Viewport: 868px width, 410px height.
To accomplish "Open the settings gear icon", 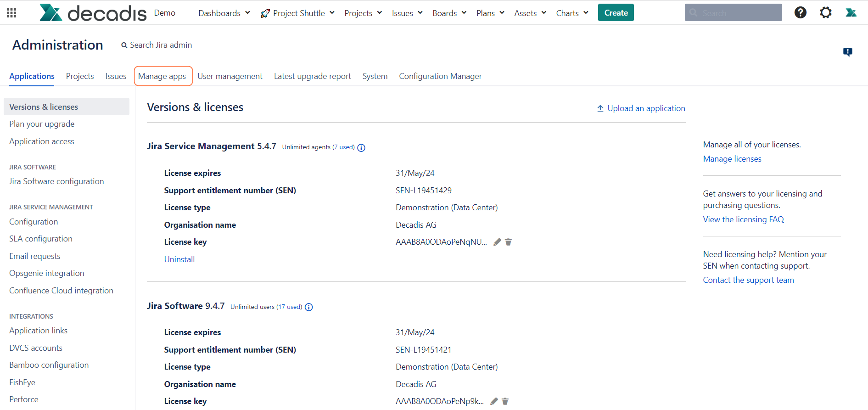I will coord(825,12).
